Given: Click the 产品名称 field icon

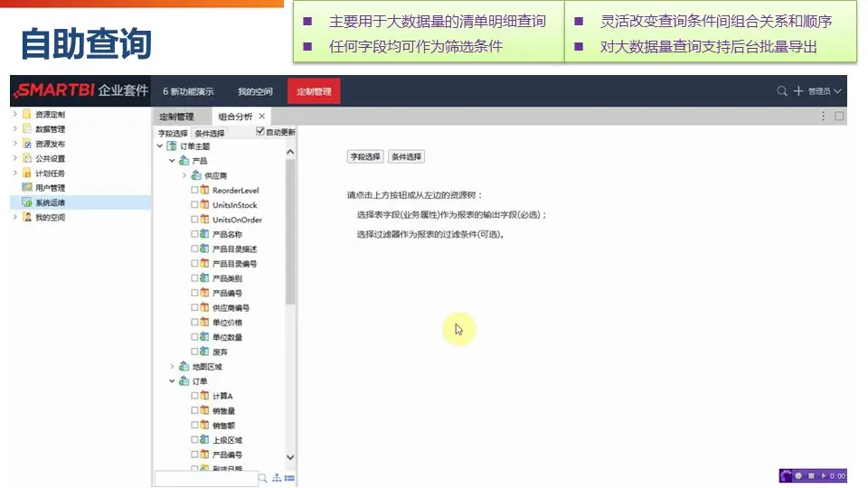Looking at the screenshot, I should (204, 234).
